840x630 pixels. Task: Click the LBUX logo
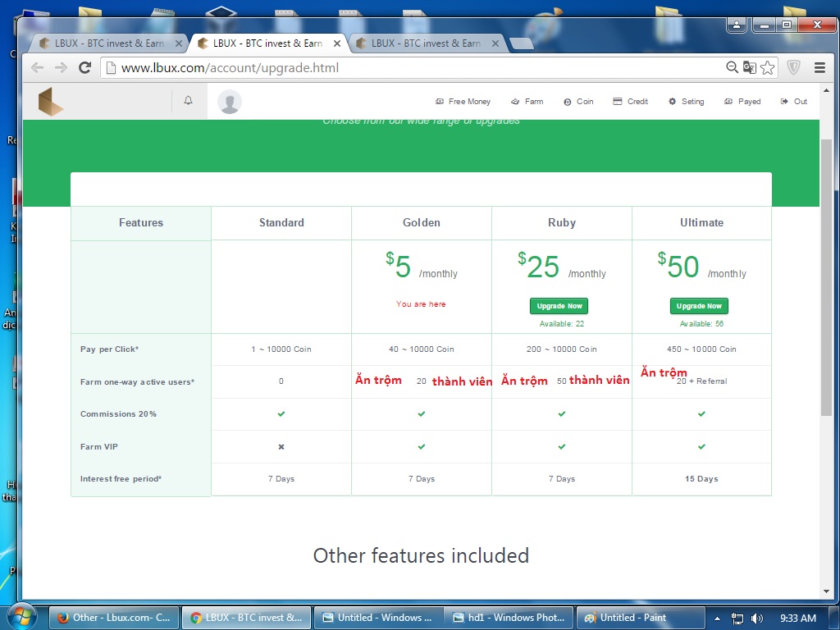click(x=50, y=101)
